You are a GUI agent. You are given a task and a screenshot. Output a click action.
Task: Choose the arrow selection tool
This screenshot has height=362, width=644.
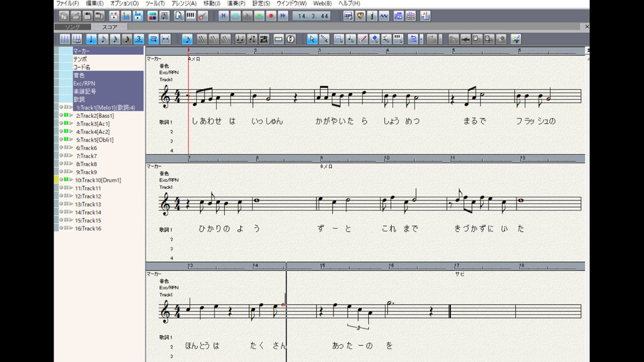pyautogui.click(x=312, y=39)
